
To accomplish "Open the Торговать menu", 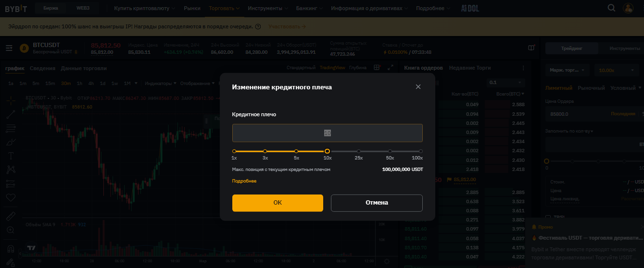I will [x=225, y=8].
